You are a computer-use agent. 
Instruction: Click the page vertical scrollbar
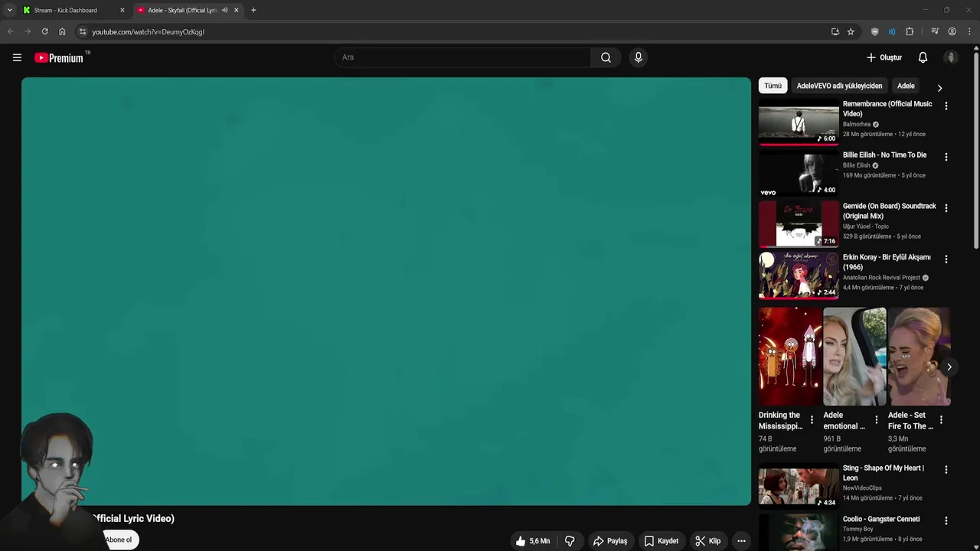975,149
